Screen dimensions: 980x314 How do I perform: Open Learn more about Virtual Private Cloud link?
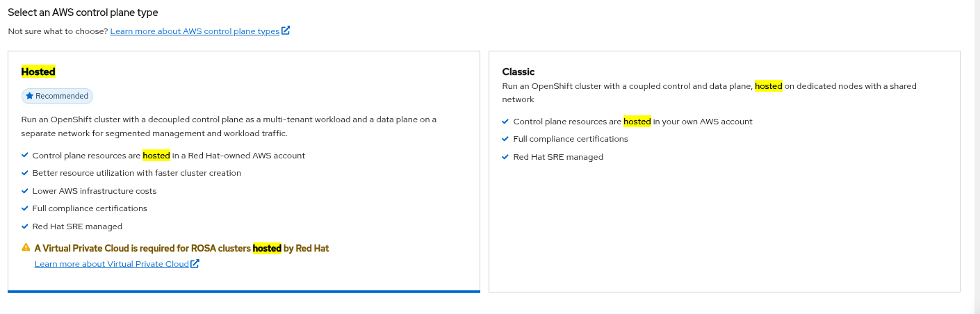(x=112, y=264)
